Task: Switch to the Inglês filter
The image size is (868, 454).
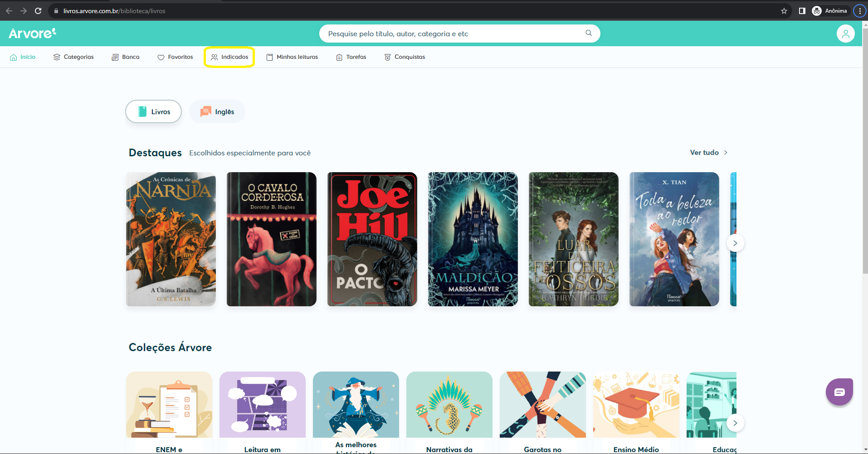Action: pos(217,111)
